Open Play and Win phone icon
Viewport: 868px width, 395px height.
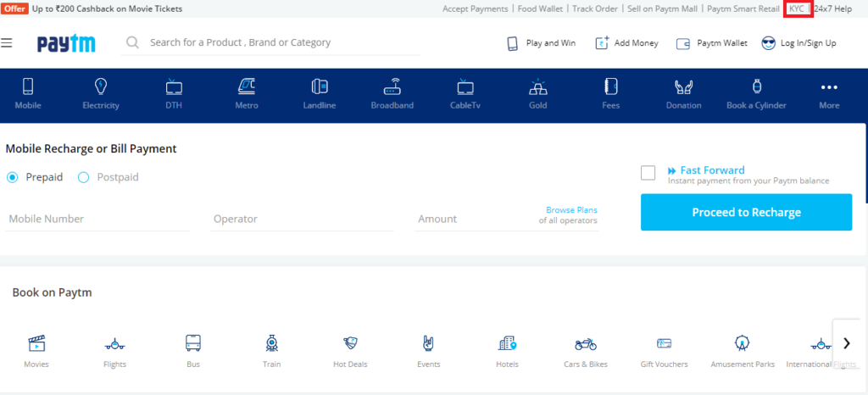(513, 44)
